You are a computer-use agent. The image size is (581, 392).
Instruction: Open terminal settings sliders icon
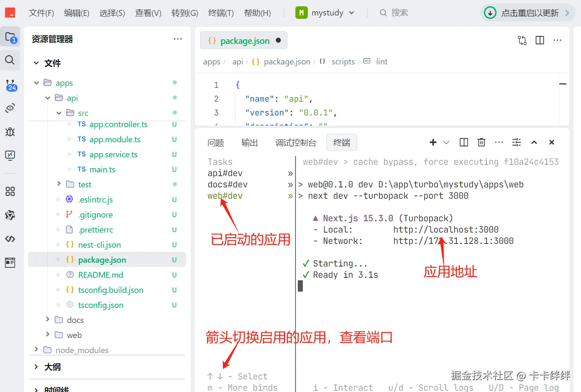[x=517, y=142]
